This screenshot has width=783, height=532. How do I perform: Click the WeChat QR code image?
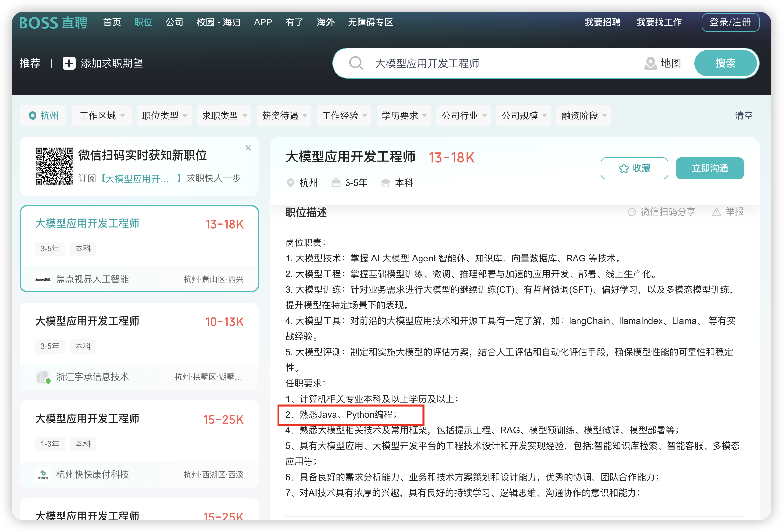coord(54,166)
